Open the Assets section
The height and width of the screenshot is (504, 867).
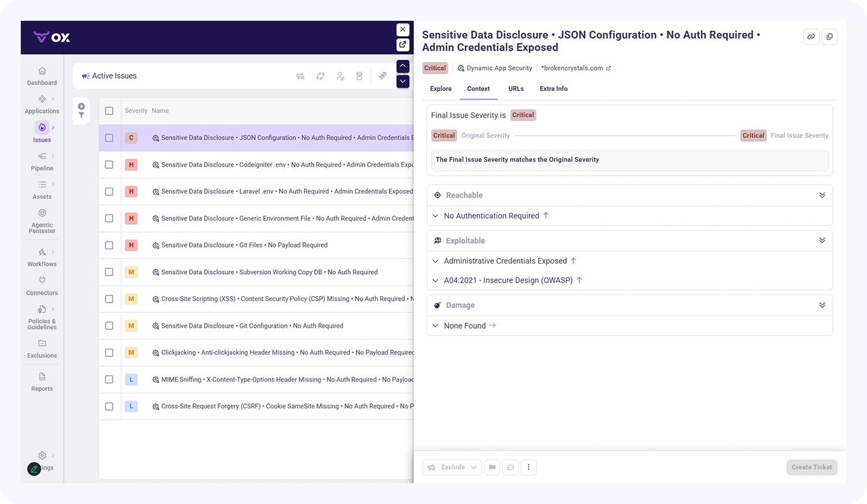[42, 190]
